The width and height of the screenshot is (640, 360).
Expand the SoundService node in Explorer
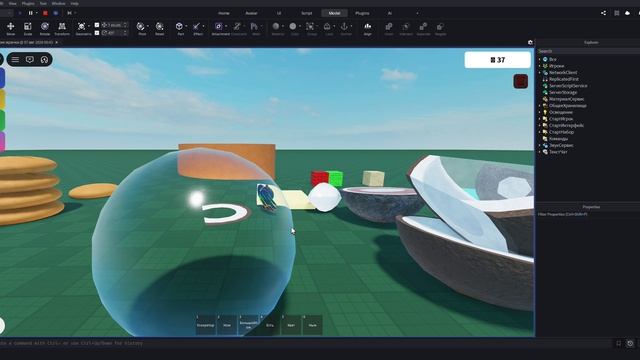point(540,145)
